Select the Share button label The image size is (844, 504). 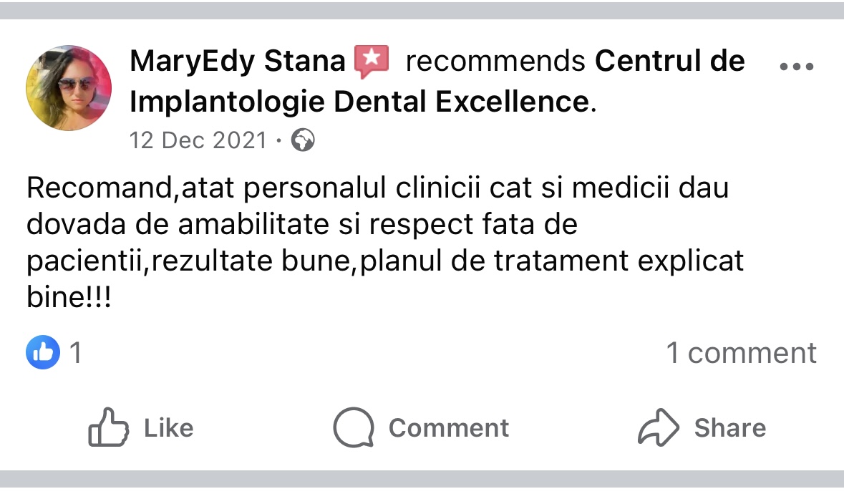tap(730, 428)
